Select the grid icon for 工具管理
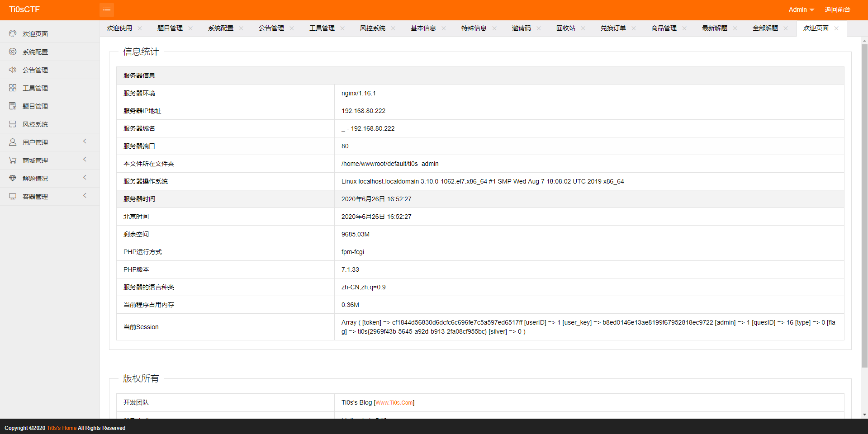This screenshot has height=434, width=868. 13,88
